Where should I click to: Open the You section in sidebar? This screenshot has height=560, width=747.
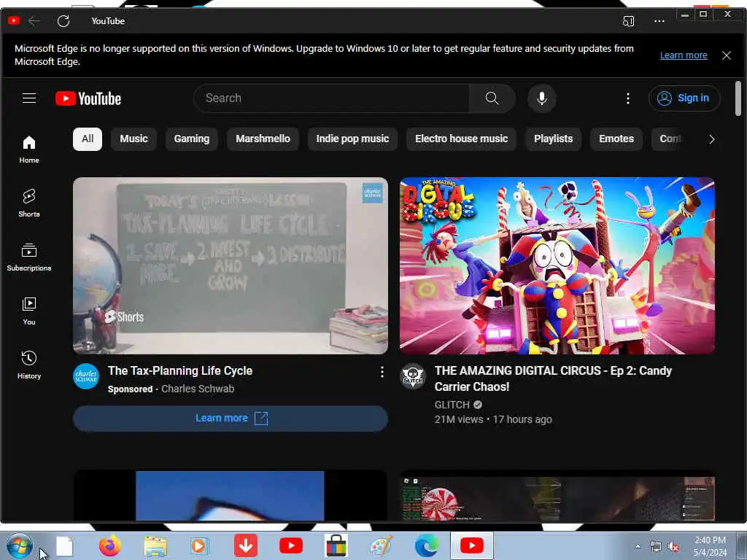pos(29,311)
